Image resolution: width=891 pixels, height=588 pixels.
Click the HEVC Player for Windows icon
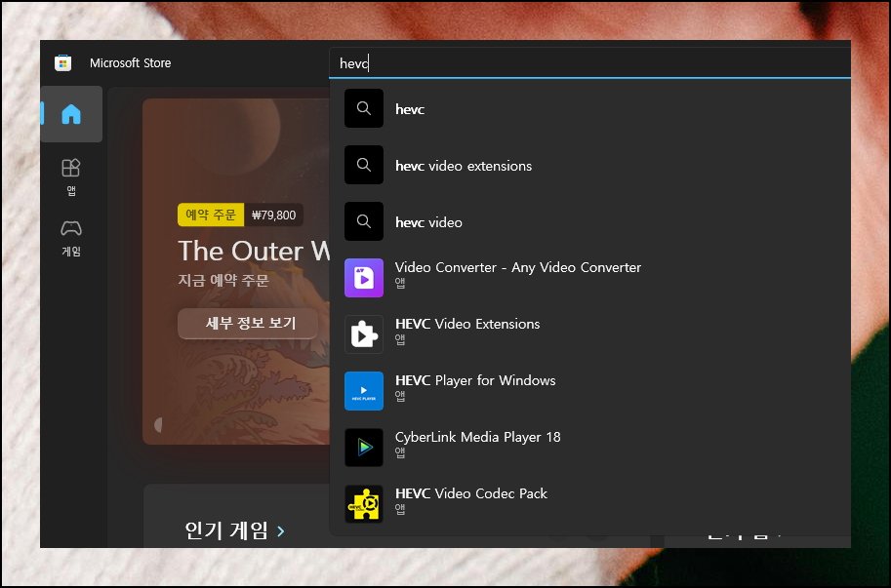(364, 391)
